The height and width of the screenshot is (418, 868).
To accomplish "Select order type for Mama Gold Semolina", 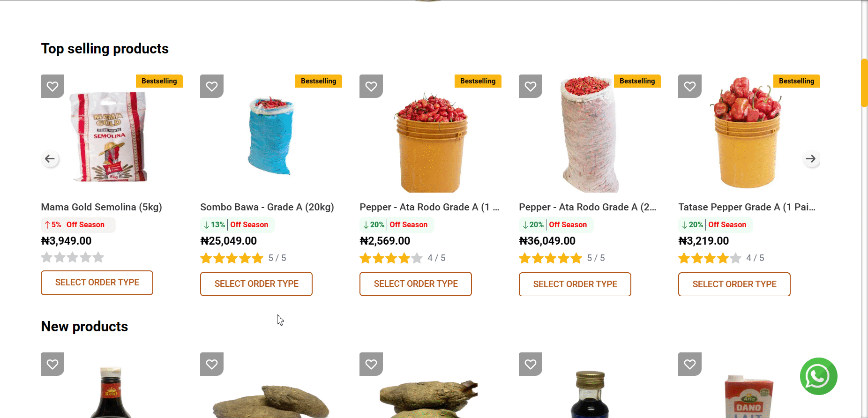I will point(97,283).
